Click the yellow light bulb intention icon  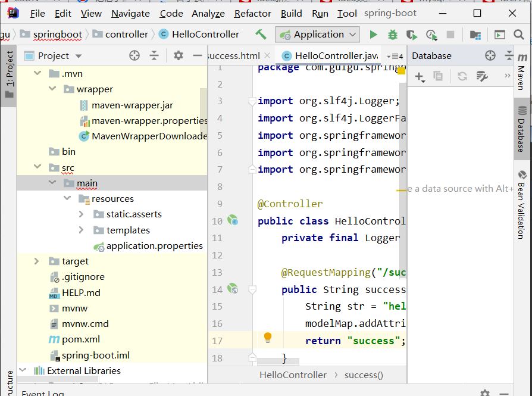click(x=268, y=338)
